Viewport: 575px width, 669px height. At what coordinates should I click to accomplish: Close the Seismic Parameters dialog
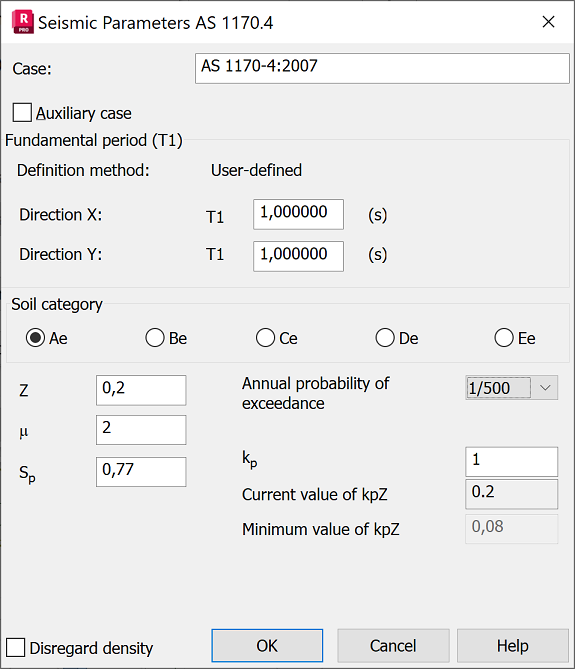548,22
